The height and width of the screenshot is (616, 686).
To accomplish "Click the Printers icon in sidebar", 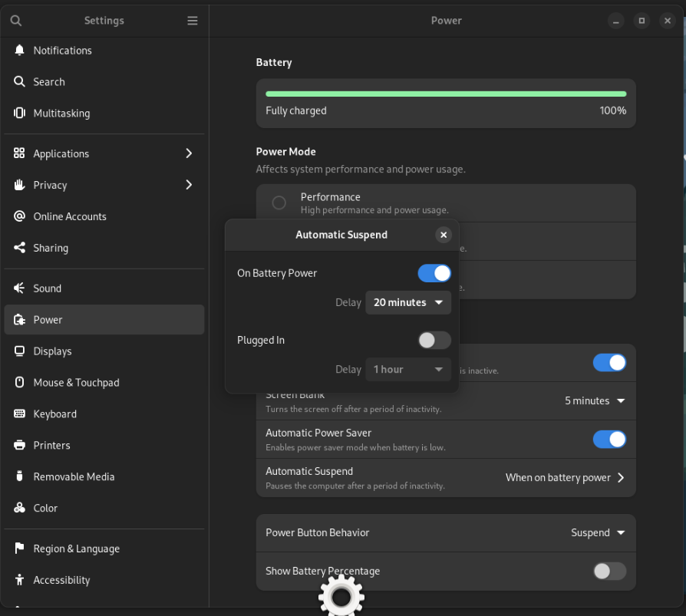I will 19,445.
